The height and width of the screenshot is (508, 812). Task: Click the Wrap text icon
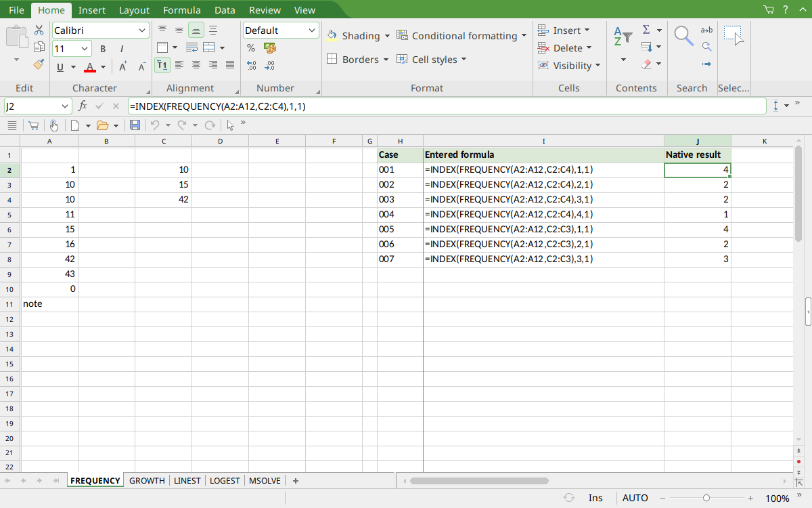coord(191,47)
